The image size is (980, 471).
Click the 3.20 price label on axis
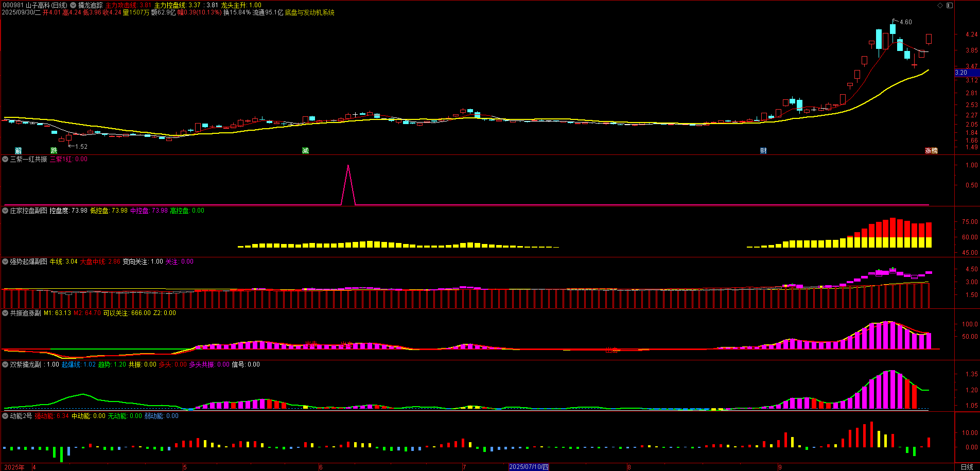point(961,73)
